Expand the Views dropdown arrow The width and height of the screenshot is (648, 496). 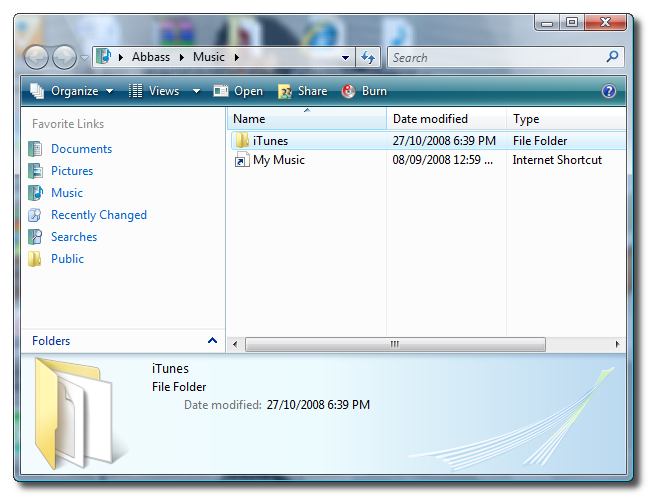tap(197, 91)
